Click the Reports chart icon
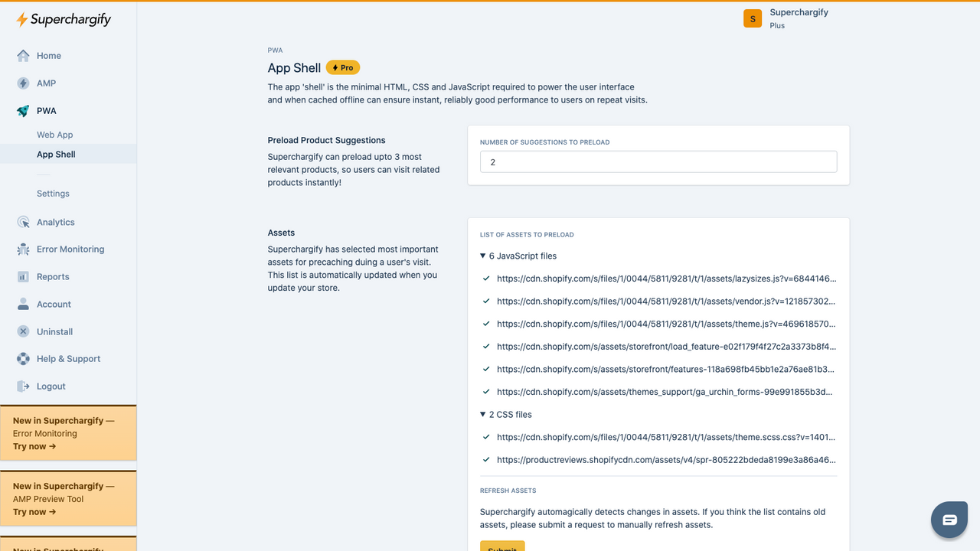Image resolution: width=980 pixels, height=551 pixels. tap(23, 277)
